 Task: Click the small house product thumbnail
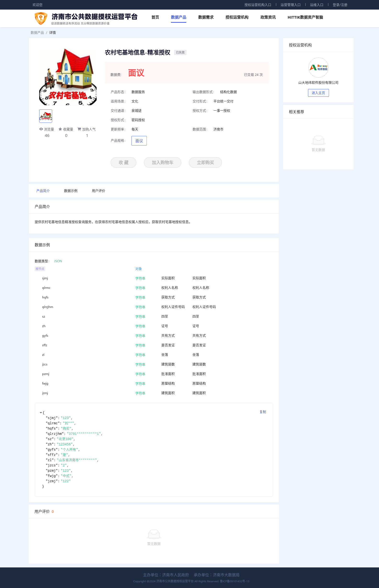pos(45,116)
